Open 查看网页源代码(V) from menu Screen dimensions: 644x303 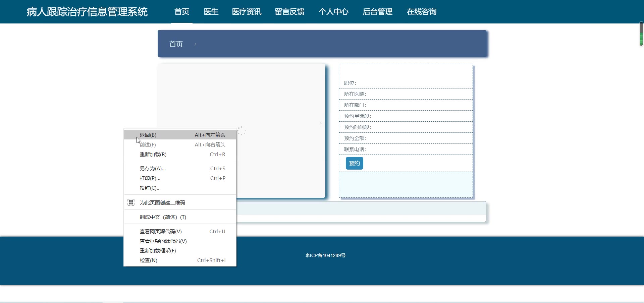pyautogui.click(x=161, y=232)
